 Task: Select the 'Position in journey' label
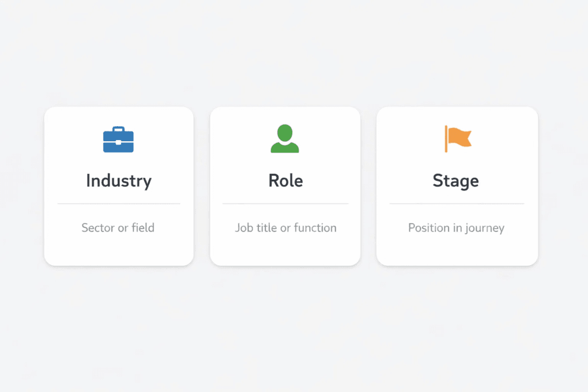pyautogui.click(x=455, y=228)
